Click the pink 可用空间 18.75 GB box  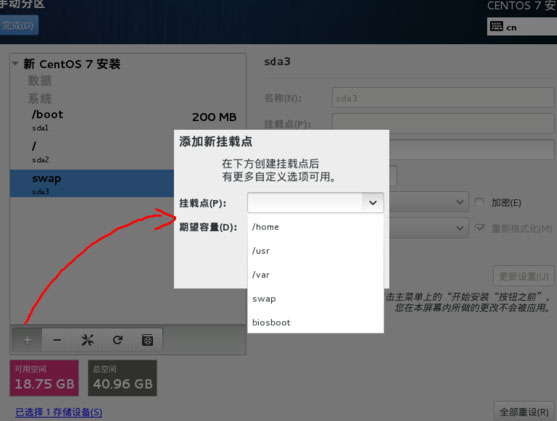(44, 378)
